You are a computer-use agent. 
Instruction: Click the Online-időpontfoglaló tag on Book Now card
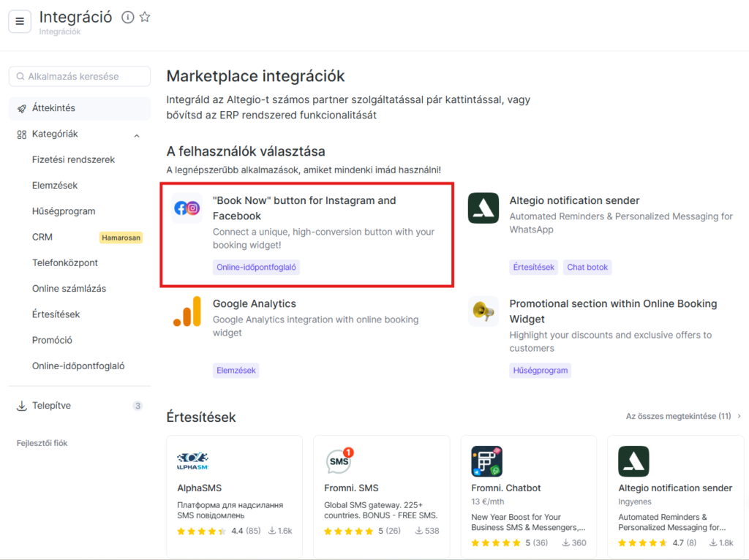[256, 268]
